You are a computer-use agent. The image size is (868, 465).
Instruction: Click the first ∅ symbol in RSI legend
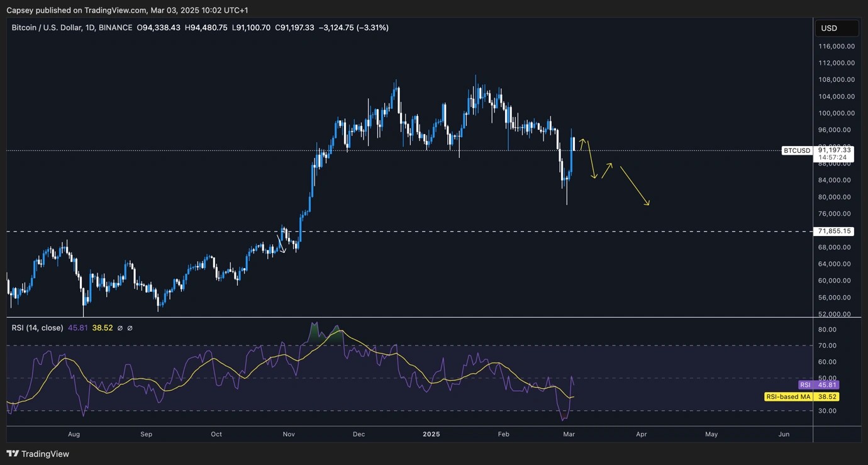tap(120, 328)
